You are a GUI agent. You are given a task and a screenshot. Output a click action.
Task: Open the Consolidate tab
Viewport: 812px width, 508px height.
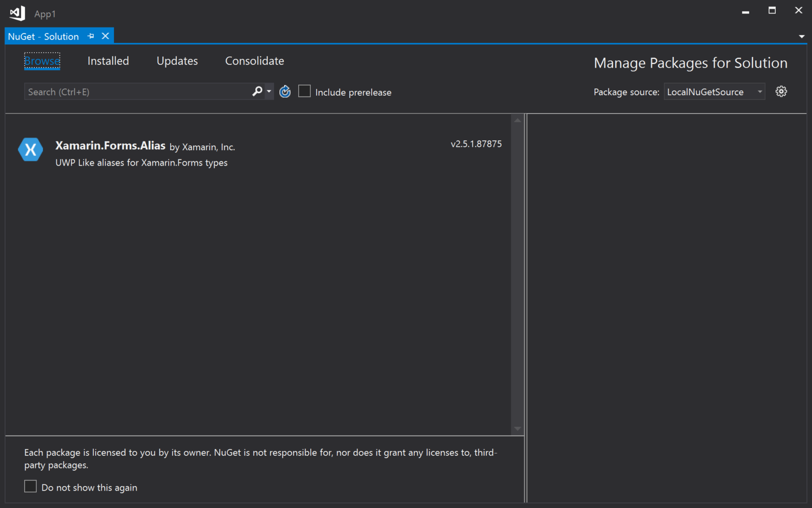tap(254, 61)
